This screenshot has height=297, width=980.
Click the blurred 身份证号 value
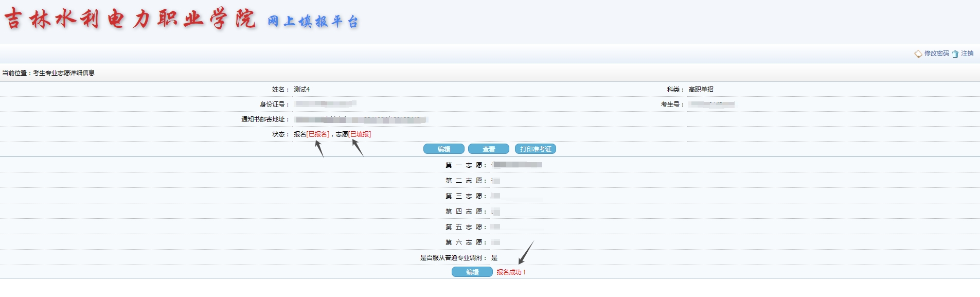325,104
